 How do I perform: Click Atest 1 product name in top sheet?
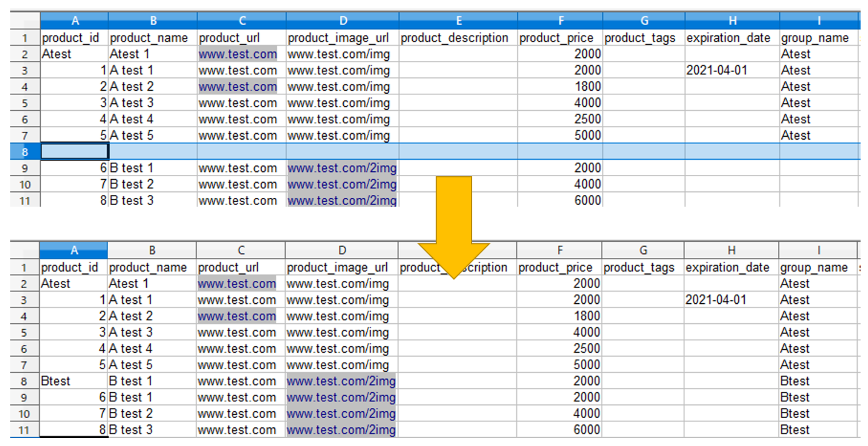(x=129, y=54)
